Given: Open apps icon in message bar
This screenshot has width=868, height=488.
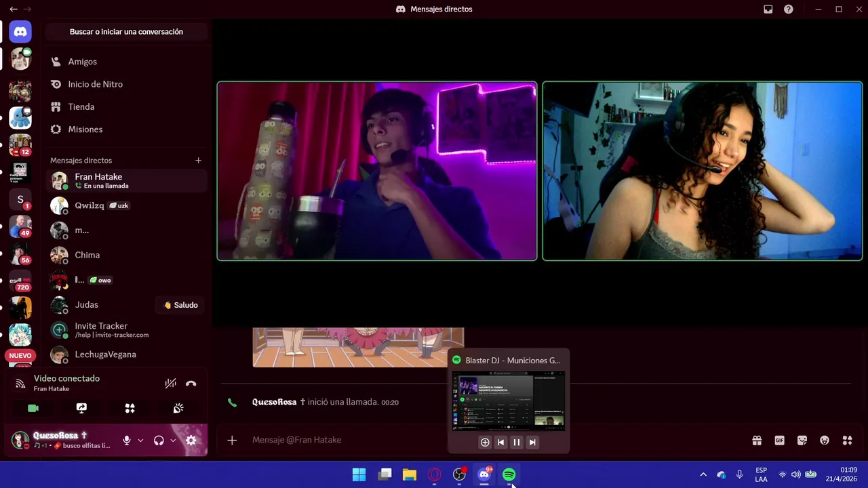Looking at the screenshot, I should 847,440.
